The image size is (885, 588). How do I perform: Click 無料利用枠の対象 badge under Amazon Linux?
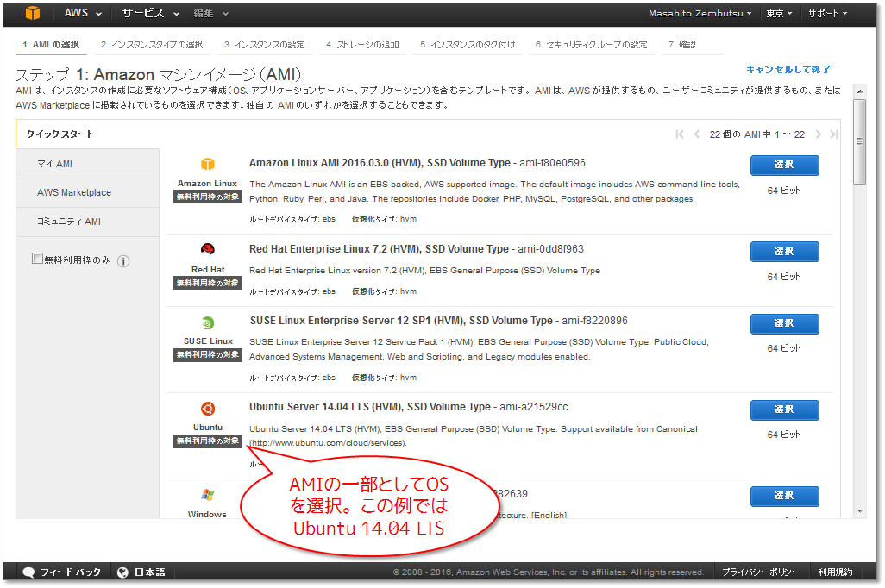tap(208, 197)
